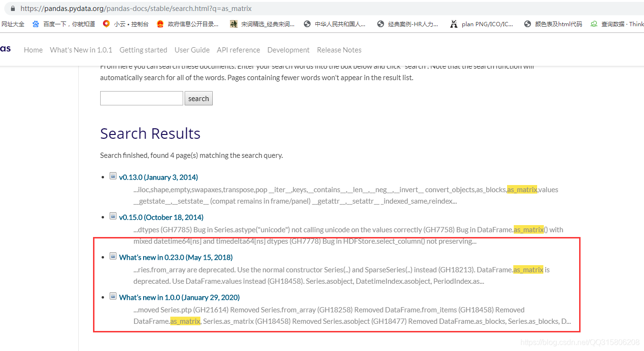This screenshot has height=351, width=644.
Task: Click the 百度一下 bookmark favicon
Action: pos(35,23)
